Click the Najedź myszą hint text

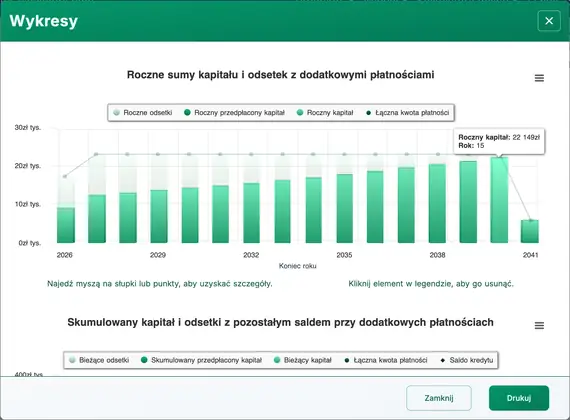pos(160,284)
